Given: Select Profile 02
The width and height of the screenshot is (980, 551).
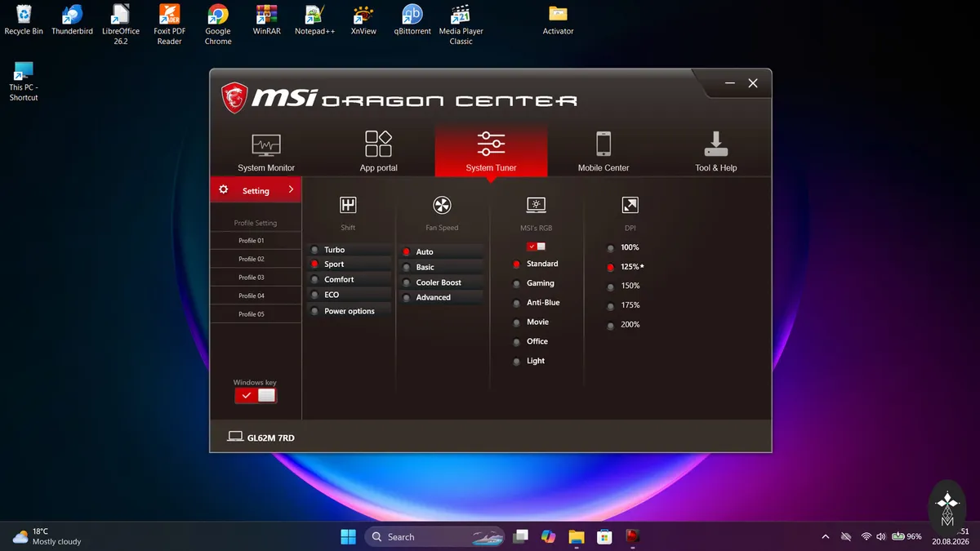Looking at the screenshot, I should [256, 259].
